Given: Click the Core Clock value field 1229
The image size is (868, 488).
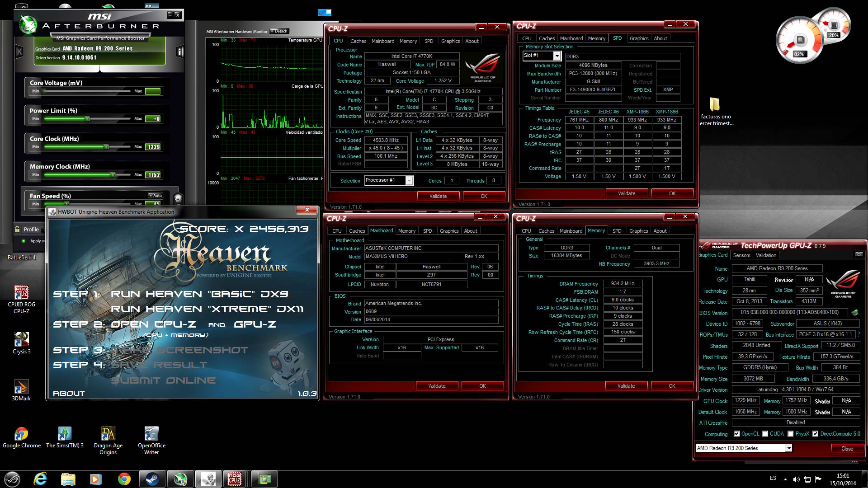Looking at the screenshot, I should 153,147.
